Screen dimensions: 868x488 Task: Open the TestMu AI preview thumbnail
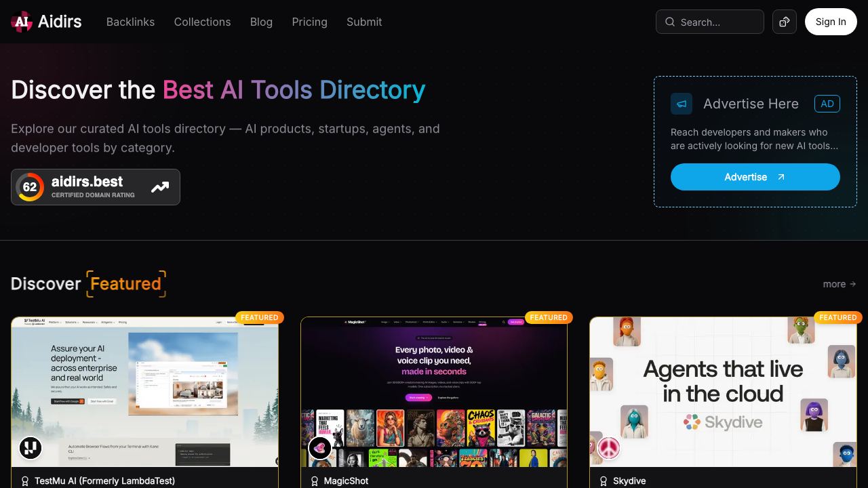pyautogui.click(x=145, y=392)
